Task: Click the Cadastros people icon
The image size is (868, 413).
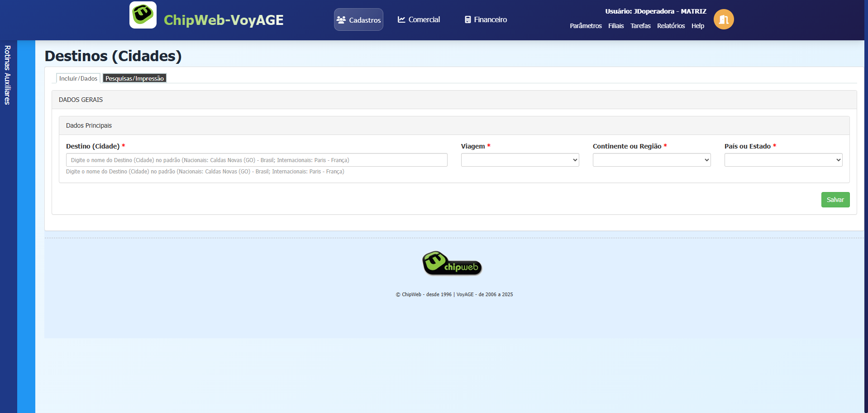Action: [x=341, y=20]
